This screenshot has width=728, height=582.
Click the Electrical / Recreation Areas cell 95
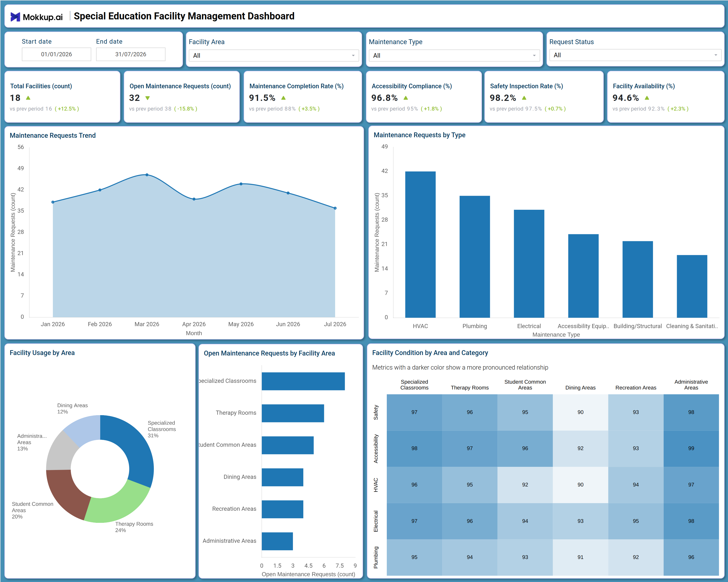click(x=636, y=521)
